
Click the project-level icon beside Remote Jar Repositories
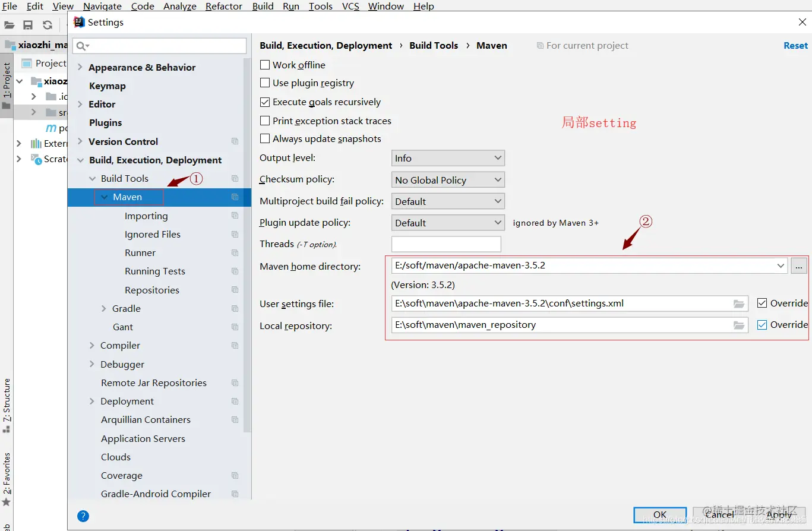235,383
